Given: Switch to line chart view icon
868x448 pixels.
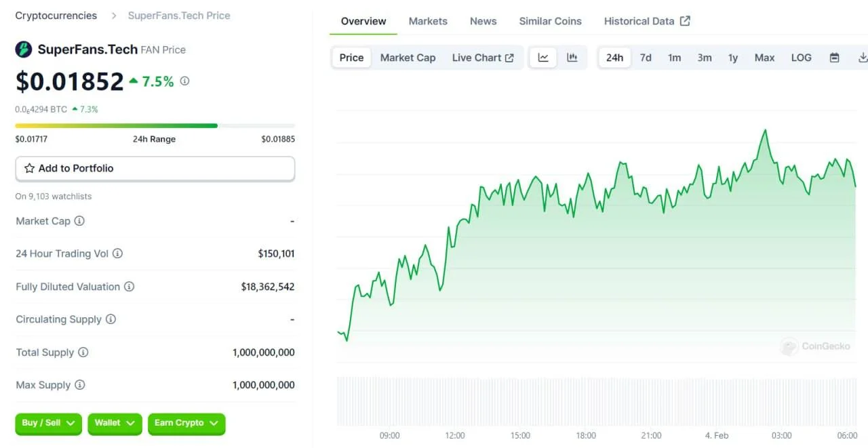Looking at the screenshot, I should coord(543,58).
